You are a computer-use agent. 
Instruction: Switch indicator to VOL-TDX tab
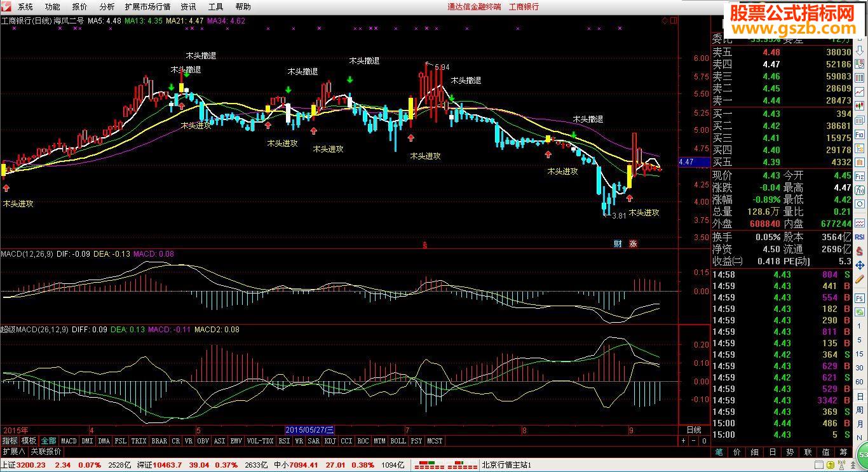click(260, 441)
